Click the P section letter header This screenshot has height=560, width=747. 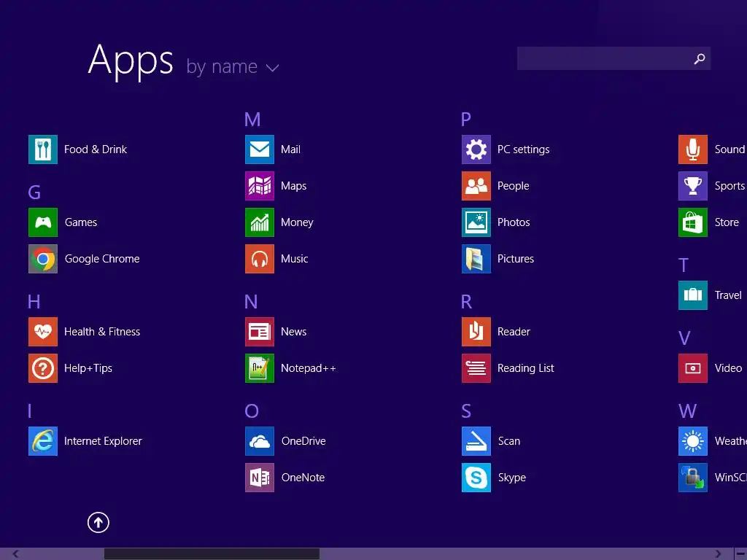466,120
